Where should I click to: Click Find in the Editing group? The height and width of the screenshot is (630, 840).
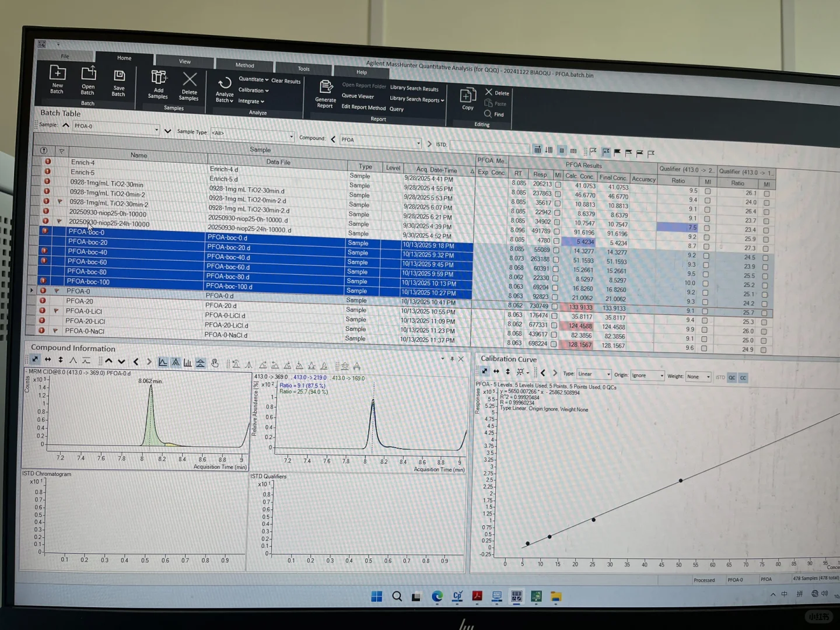(494, 114)
